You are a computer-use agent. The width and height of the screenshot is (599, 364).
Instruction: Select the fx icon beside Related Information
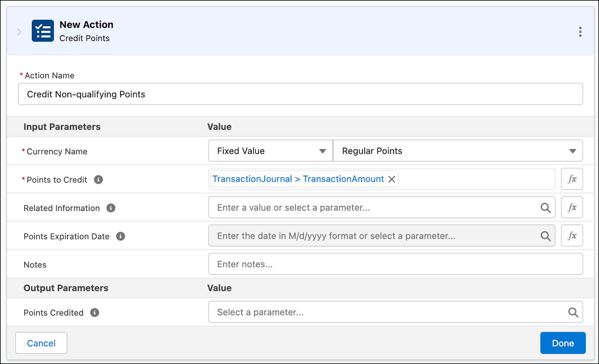pos(572,207)
